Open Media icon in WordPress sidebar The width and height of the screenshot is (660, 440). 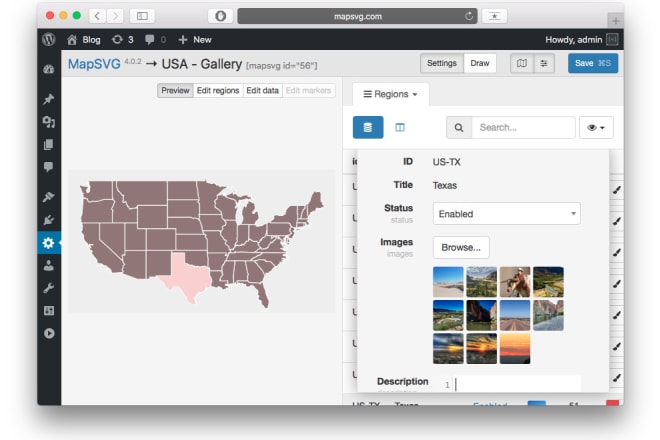[49, 122]
